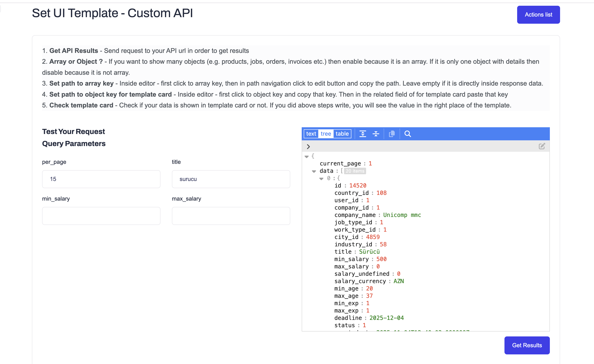Switch editor to text mode
The height and width of the screenshot is (364, 594).
[311, 134]
